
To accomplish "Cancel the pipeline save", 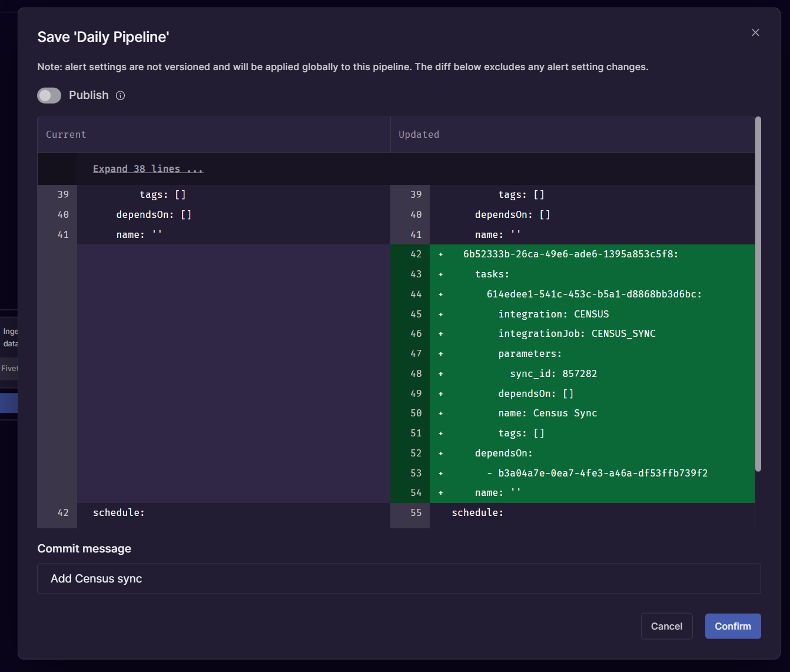I will pos(666,626).
